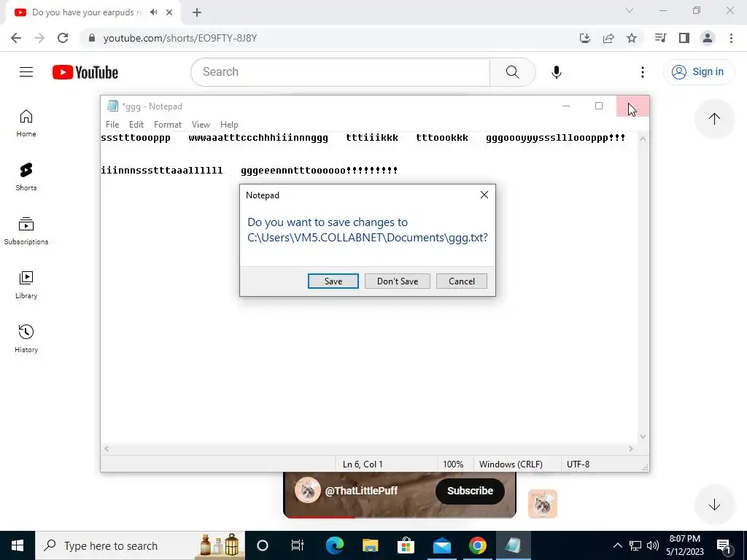Screen dimensions: 747x560
Task: Open the Notepad File menu
Action: (112, 124)
